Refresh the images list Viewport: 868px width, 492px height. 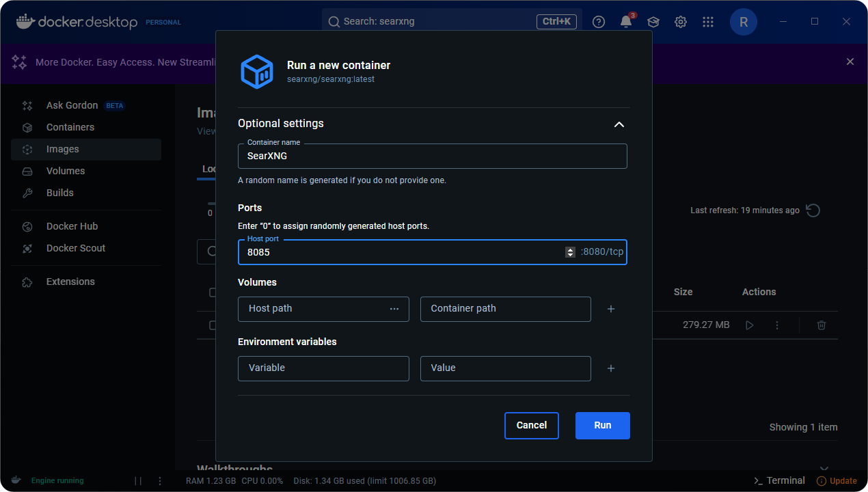813,210
